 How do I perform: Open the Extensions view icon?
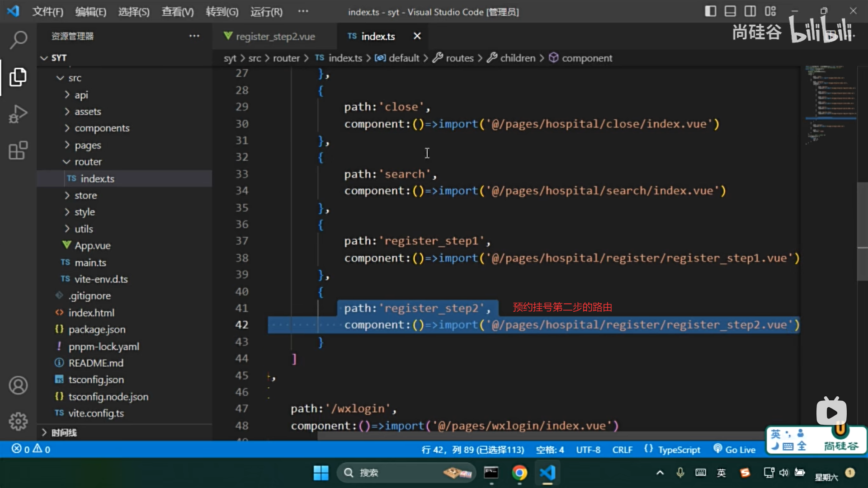coord(18,150)
